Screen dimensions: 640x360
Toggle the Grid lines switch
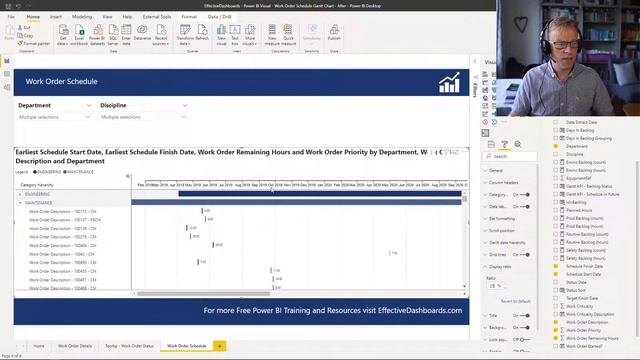(x=525, y=255)
